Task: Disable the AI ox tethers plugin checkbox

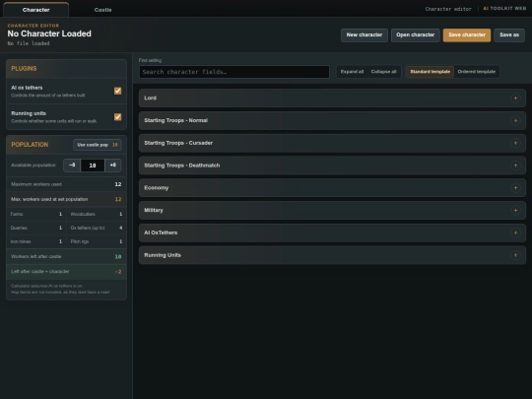Action: 118,91
